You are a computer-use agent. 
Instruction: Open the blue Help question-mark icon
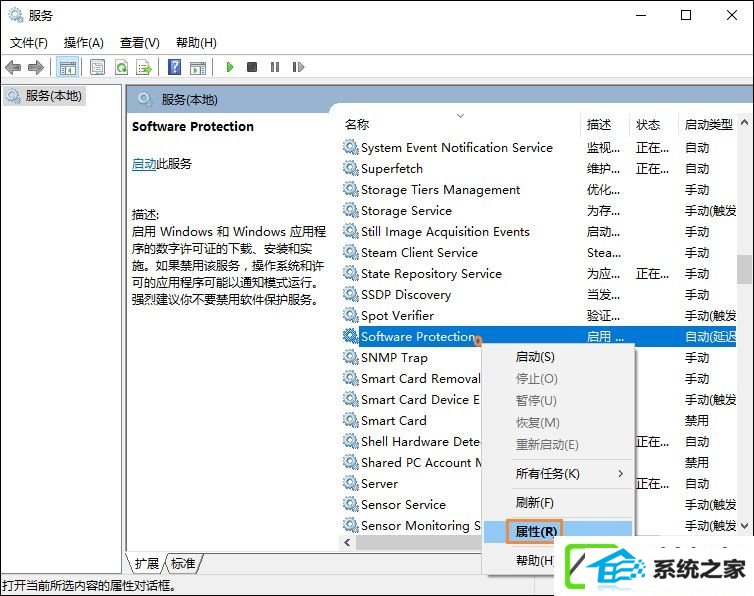pos(175,67)
